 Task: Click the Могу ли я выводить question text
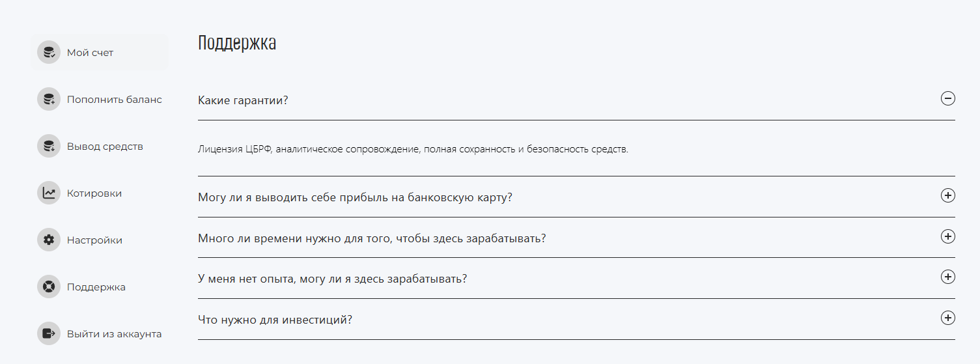(355, 197)
